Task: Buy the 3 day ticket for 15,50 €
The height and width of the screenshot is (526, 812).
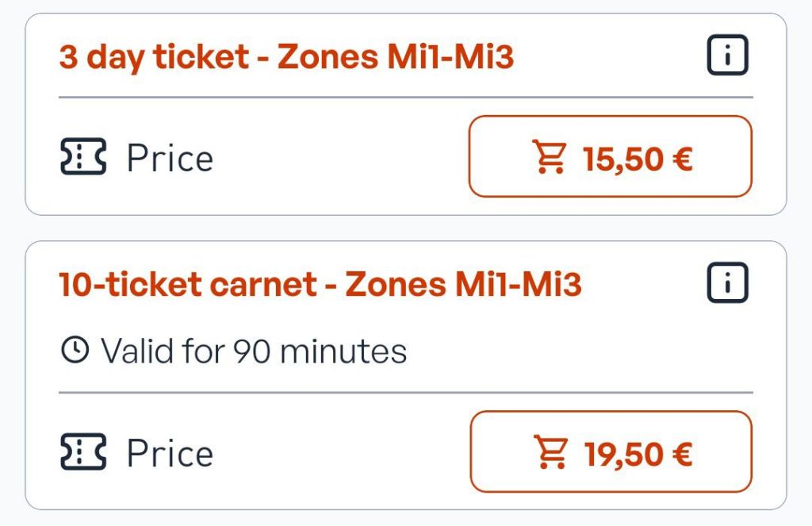Action: coord(610,157)
